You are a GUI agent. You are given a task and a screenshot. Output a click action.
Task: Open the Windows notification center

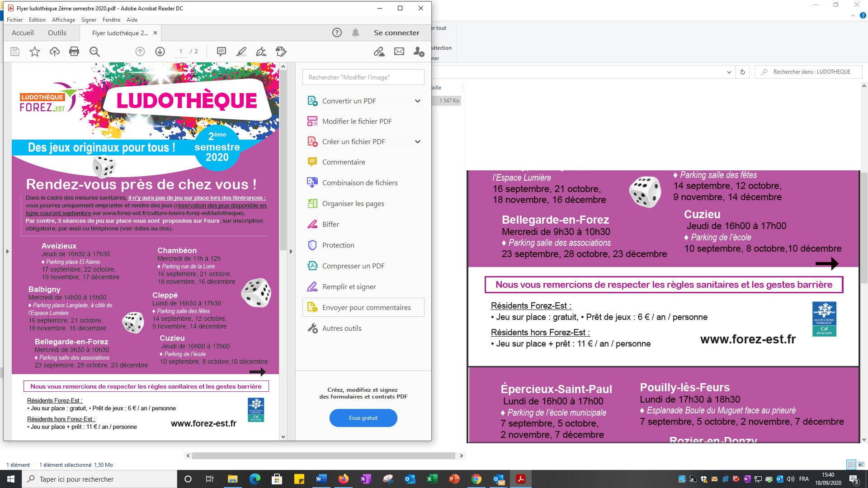tap(854, 479)
